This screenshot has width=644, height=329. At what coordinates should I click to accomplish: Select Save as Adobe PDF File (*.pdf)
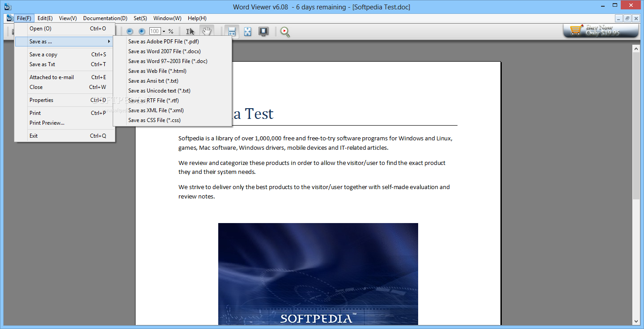click(x=173, y=42)
